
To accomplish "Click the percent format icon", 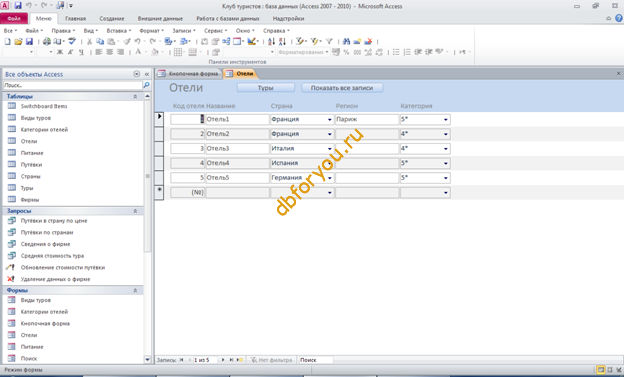I will click(x=346, y=52).
